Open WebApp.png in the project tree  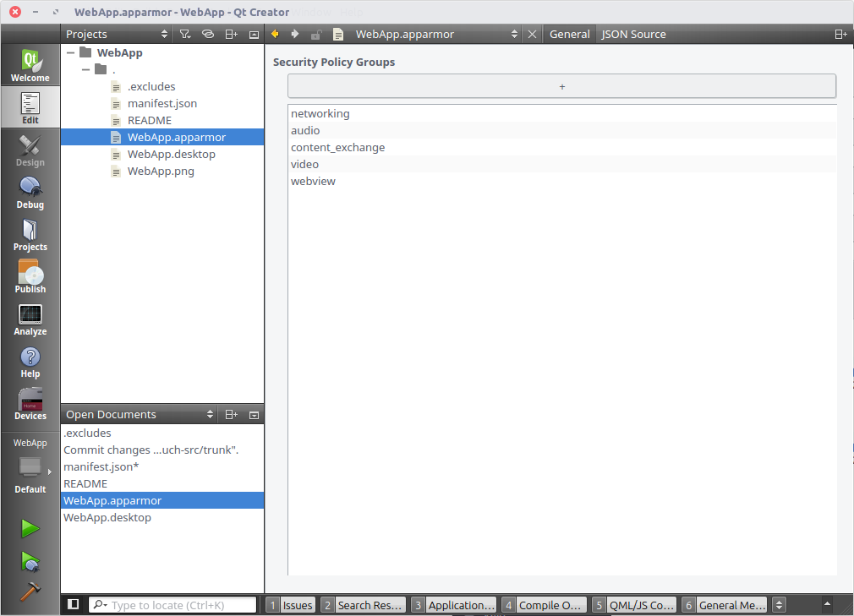tap(161, 171)
